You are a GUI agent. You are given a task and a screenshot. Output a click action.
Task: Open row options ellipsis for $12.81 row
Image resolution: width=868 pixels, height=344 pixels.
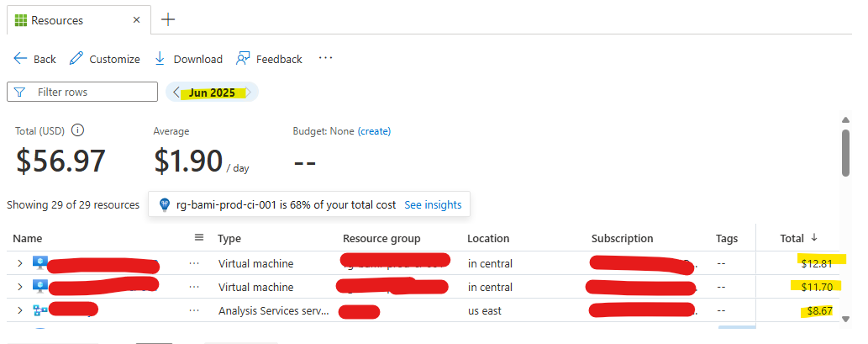pyautogui.click(x=194, y=263)
